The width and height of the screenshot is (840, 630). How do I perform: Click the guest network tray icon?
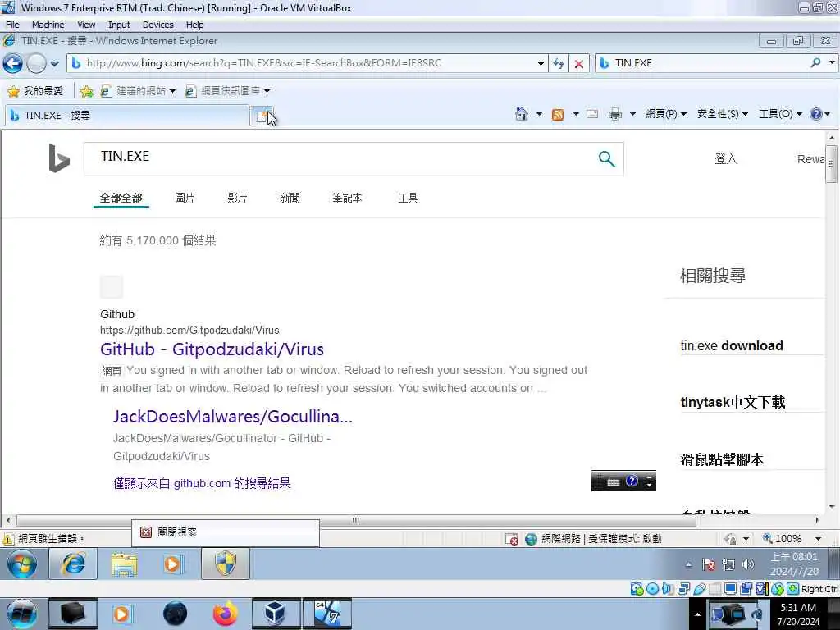coord(728,564)
